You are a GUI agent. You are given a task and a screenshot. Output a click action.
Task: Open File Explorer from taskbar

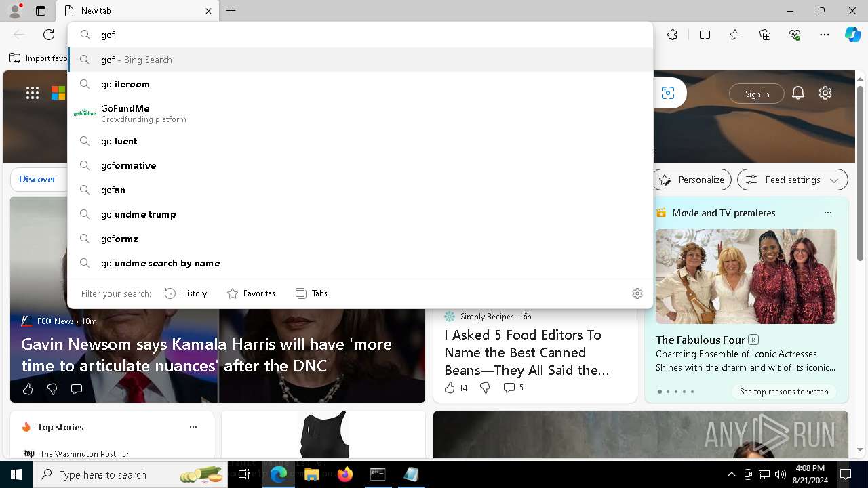point(311,474)
